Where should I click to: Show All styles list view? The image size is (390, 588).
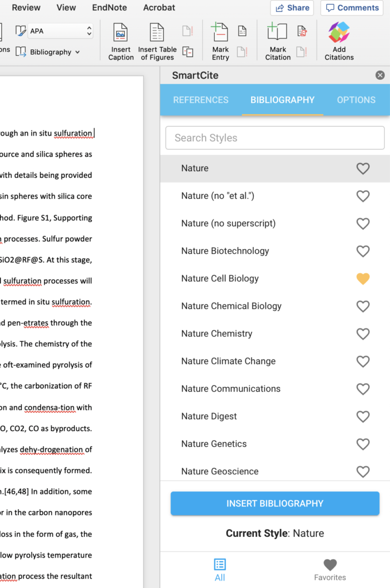(x=220, y=570)
